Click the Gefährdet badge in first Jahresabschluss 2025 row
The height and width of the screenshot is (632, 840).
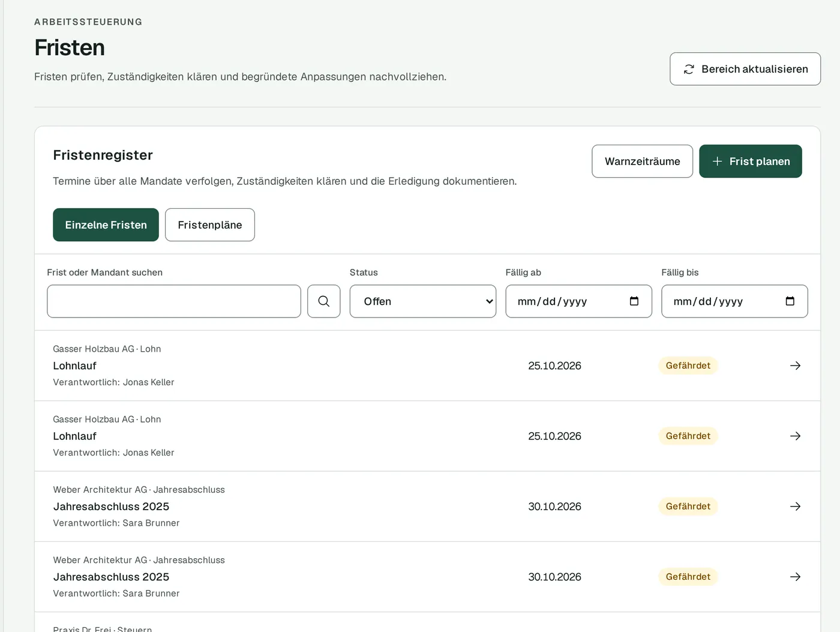tap(688, 507)
